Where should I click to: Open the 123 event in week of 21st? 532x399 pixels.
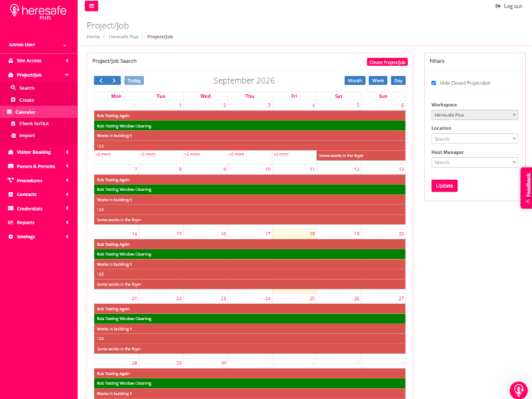[x=249, y=339]
